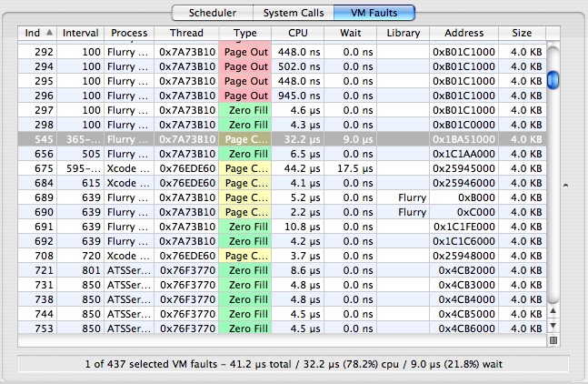
Task: Sort rows by CPU column header
Action: (x=298, y=33)
